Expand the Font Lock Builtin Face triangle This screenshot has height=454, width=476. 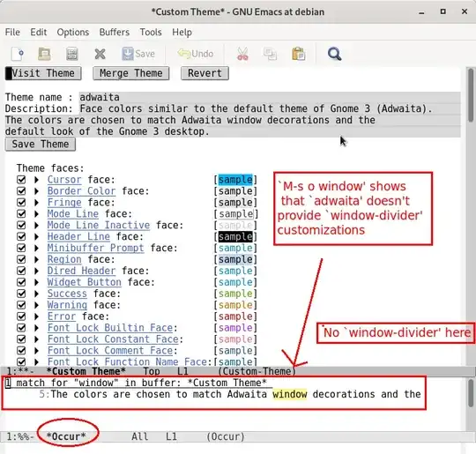36,328
